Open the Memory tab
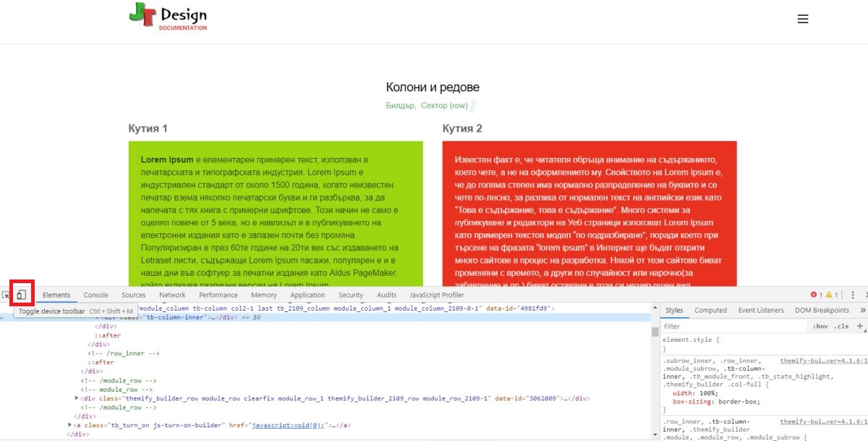The image size is (868, 441). pyautogui.click(x=264, y=295)
